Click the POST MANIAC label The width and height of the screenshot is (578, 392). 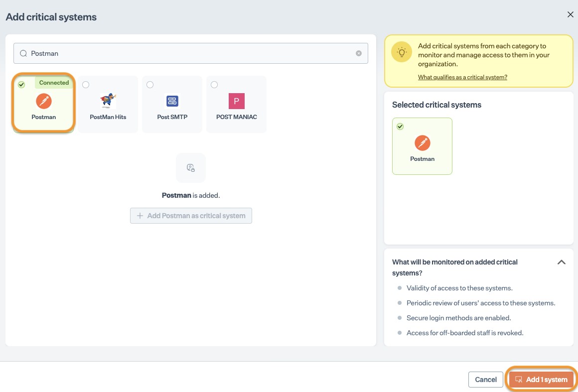[237, 117]
